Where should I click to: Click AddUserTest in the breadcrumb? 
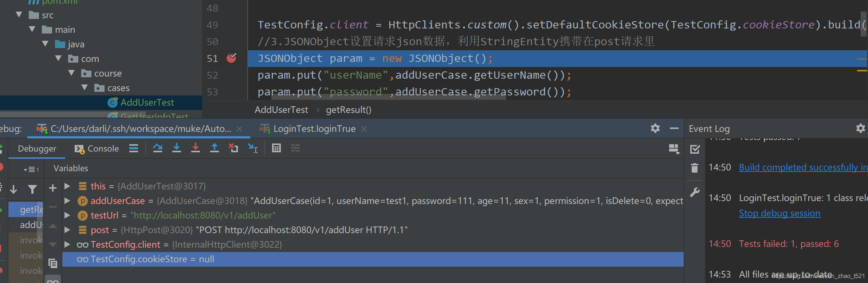click(x=281, y=110)
